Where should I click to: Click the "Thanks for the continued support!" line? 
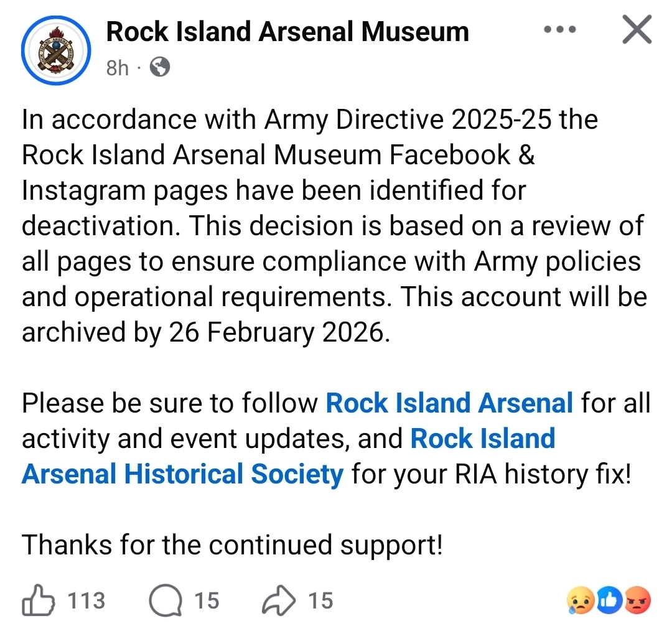(232, 545)
